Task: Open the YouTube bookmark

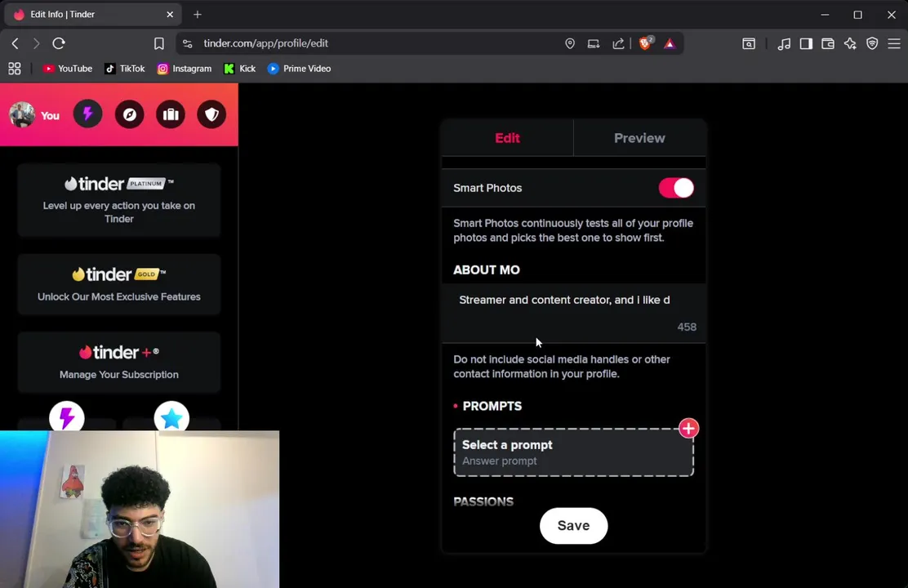Action: coord(67,69)
